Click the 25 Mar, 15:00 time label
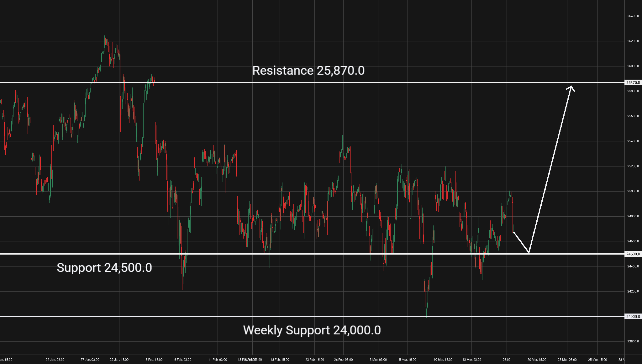The width and height of the screenshot is (642, 364). (597, 360)
